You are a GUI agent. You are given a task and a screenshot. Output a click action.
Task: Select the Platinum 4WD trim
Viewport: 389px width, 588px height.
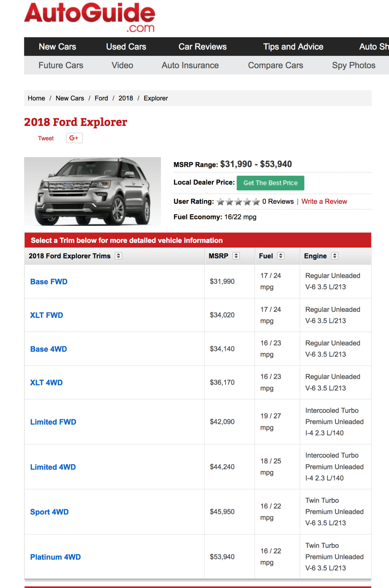[55, 557]
